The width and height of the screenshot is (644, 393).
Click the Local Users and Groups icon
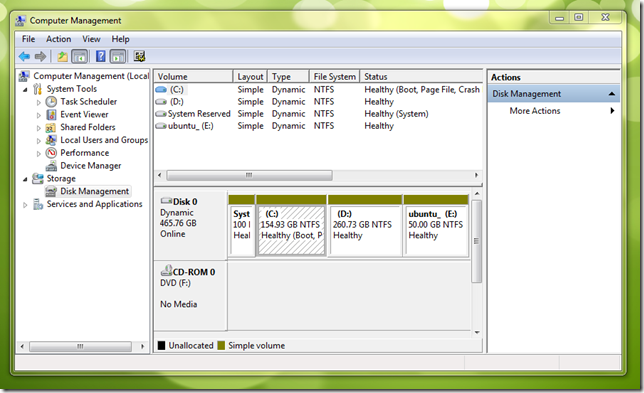(x=51, y=140)
